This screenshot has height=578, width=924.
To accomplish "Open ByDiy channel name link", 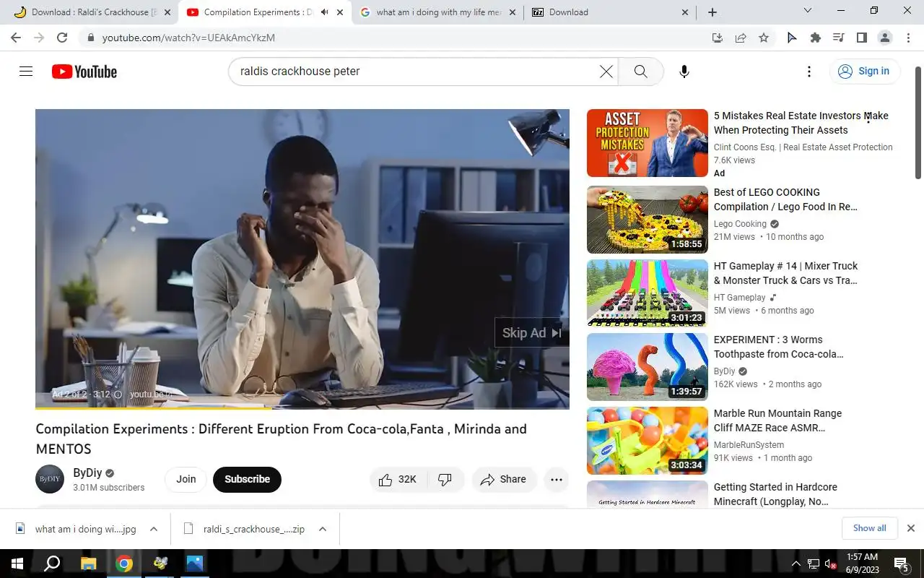I will [87, 473].
